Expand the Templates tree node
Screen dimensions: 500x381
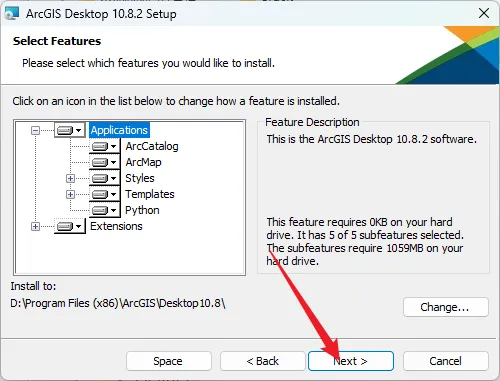tap(70, 194)
